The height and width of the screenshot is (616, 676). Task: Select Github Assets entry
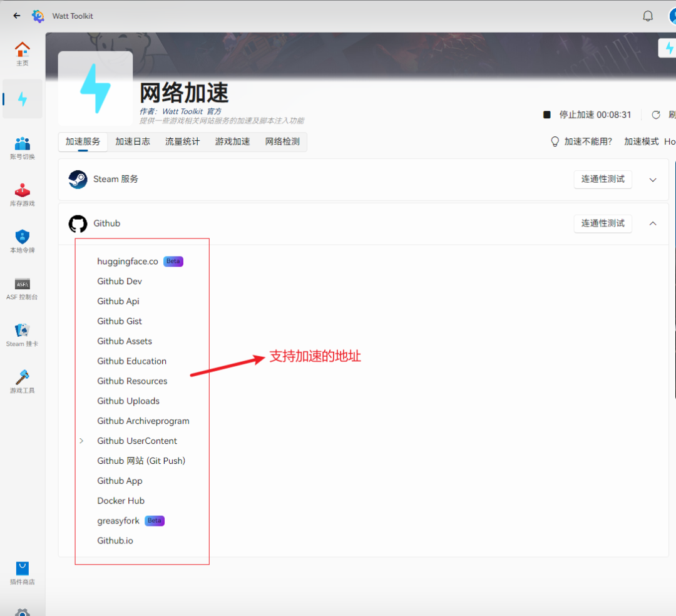tap(125, 341)
